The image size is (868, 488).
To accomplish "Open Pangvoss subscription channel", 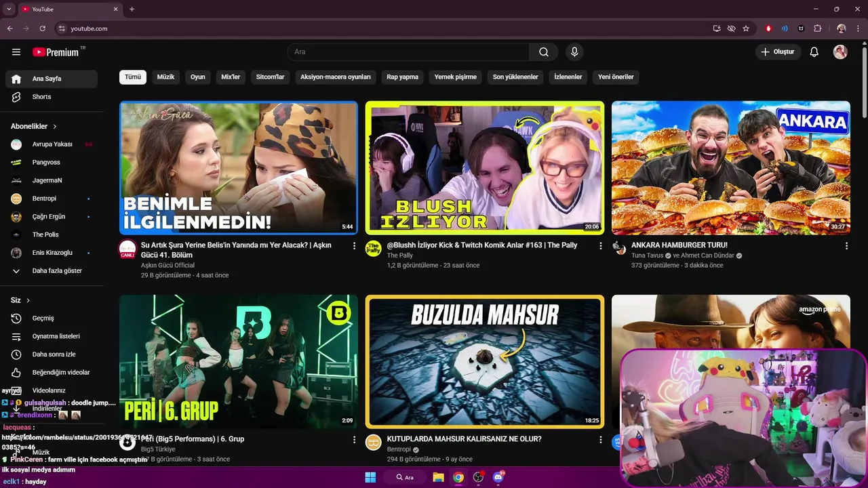I will (x=52, y=163).
